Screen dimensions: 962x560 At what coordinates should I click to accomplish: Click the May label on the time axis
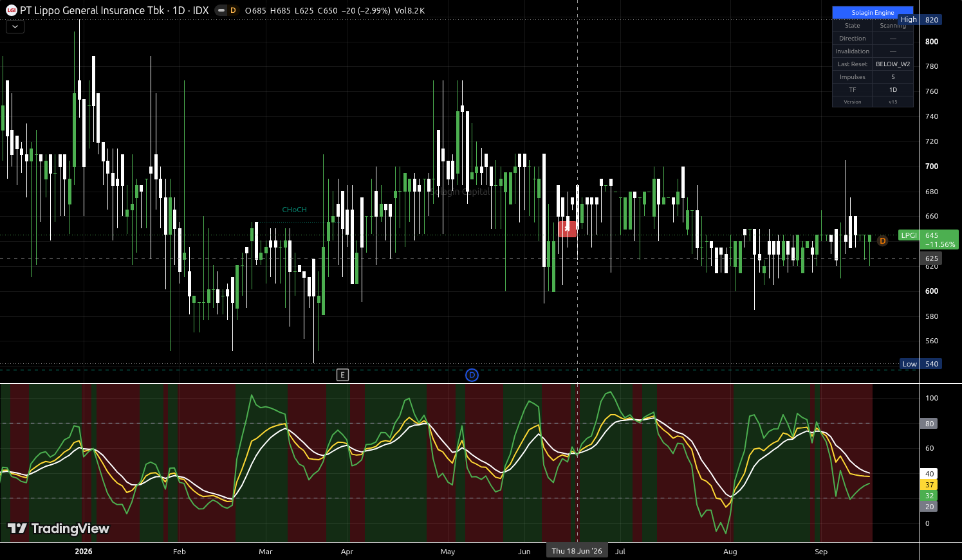pyautogui.click(x=448, y=552)
